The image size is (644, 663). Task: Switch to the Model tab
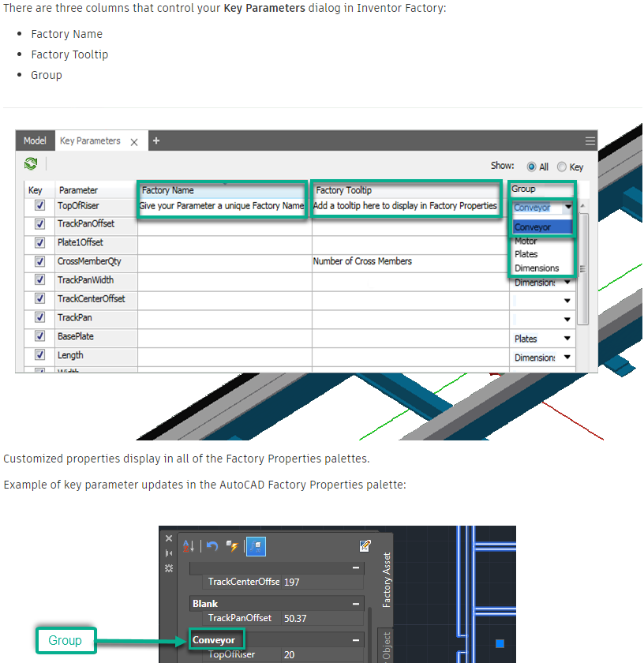click(x=35, y=140)
